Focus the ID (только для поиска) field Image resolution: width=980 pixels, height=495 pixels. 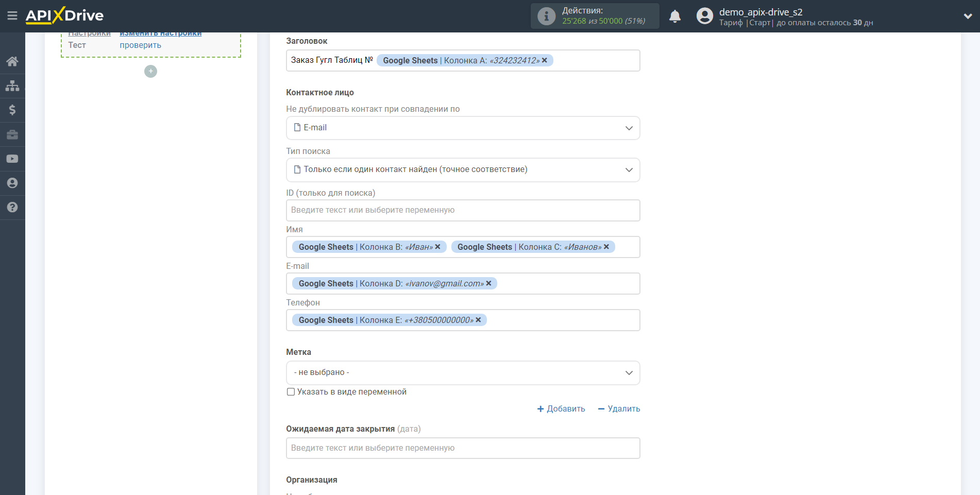pyautogui.click(x=463, y=210)
